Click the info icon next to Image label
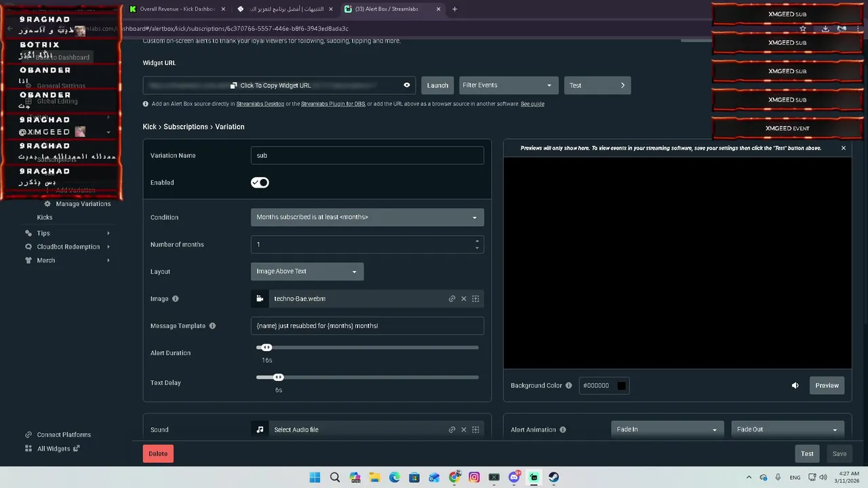The height and width of the screenshot is (488, 868). [175, 299]
